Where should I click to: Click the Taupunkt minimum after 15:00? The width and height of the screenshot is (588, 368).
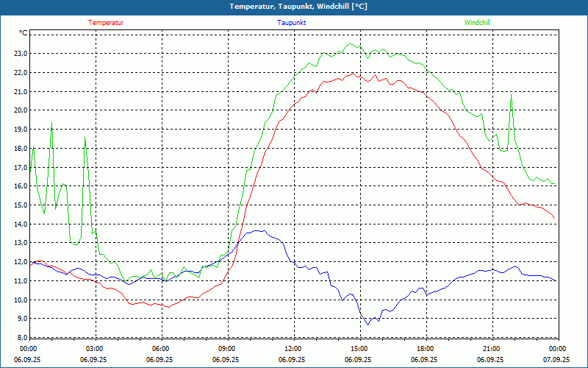point(368,325)
